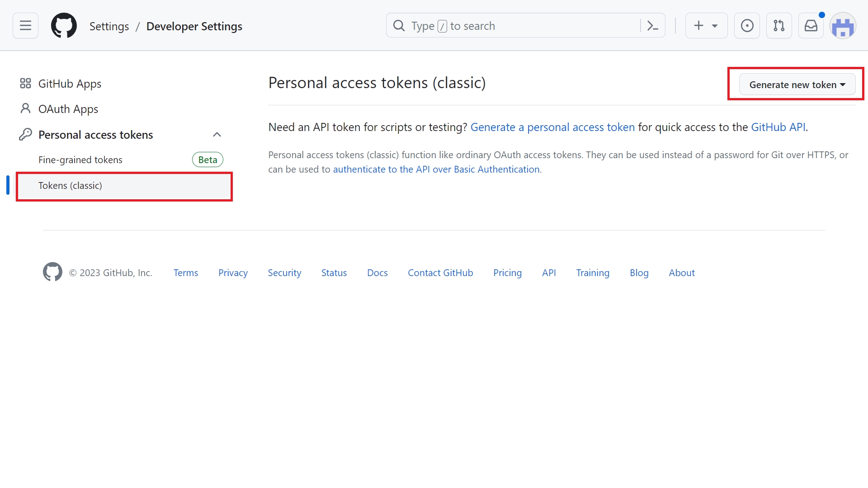The width and height of the screenshot is (868, 488).
Task: Select GitHub Apps in the sidebar
Action: coord(70,84)
